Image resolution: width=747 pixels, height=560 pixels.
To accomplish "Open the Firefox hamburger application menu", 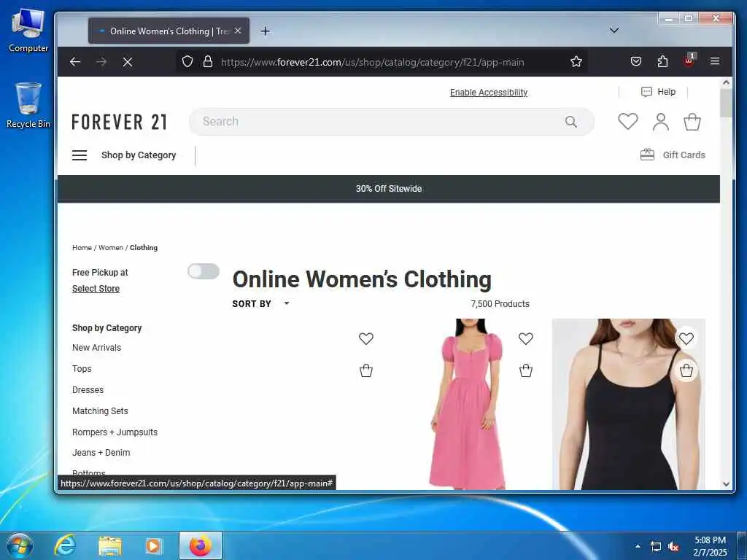I will tap(715, 61).
